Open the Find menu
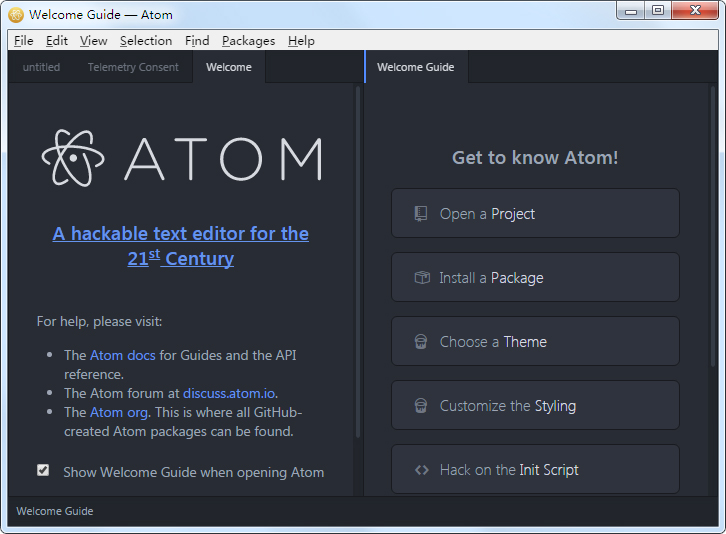Image resolution: width=726 pixels, height=534 pixels. (197, 41)
